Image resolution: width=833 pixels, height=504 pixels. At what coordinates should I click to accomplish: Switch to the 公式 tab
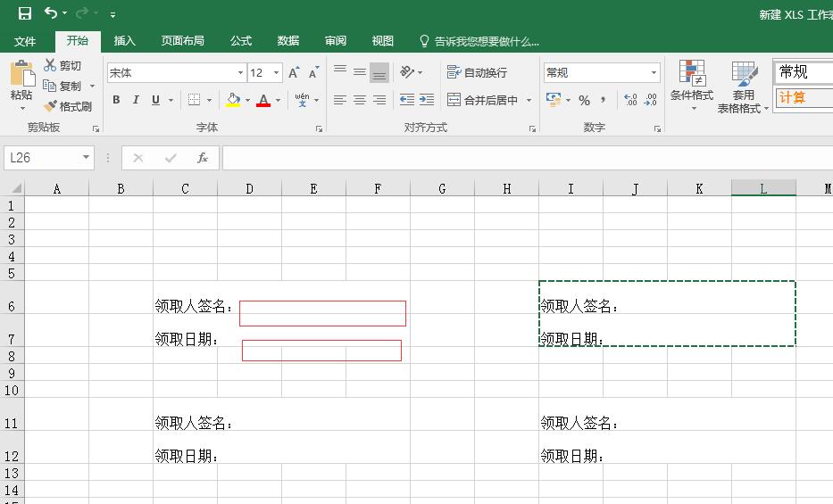241,41
